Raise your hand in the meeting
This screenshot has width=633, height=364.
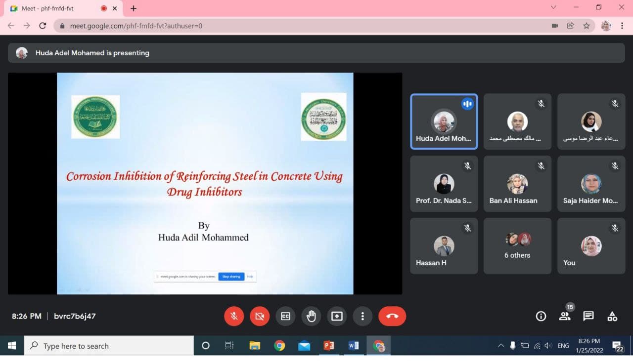[311, 316]
